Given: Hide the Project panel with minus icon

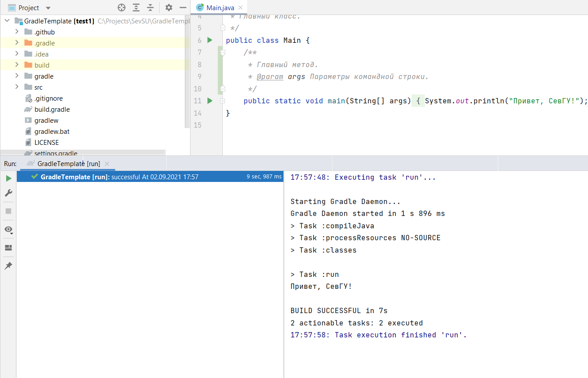Looking at the screenshot, I should click(x=183, y=8).
